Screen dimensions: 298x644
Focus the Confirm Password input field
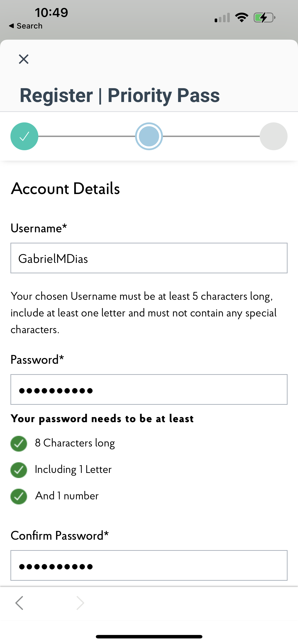tap(149, 565)
